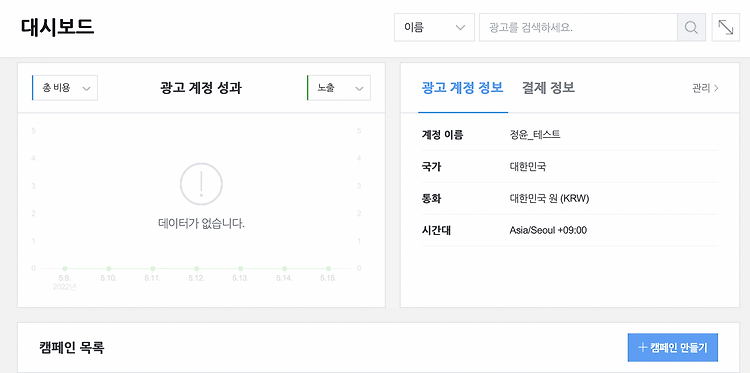This screenshot has height=373, width=750.
Task: Open the 관리 link with chevron
Action: [705, 88]
